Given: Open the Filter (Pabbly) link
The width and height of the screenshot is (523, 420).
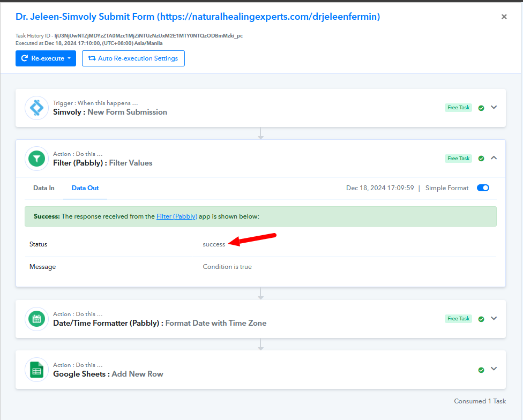Looking at the screenshot, I should click(177, 216).
